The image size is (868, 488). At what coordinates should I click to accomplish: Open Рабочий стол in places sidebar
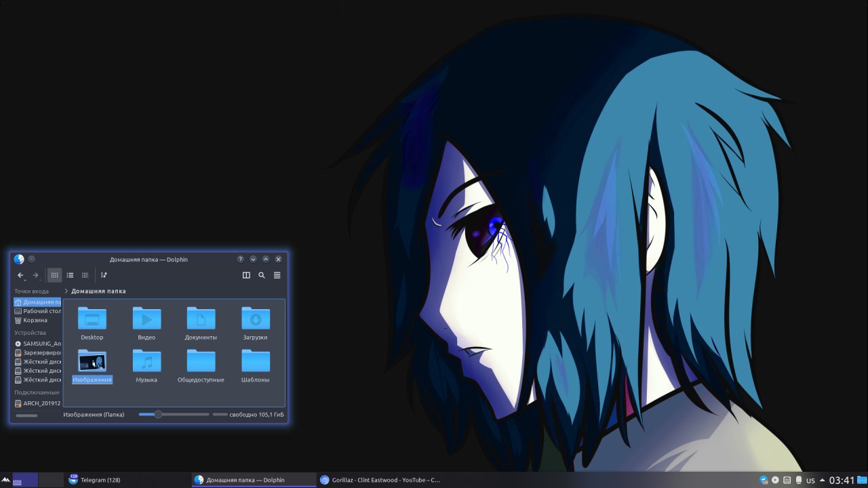38,311
